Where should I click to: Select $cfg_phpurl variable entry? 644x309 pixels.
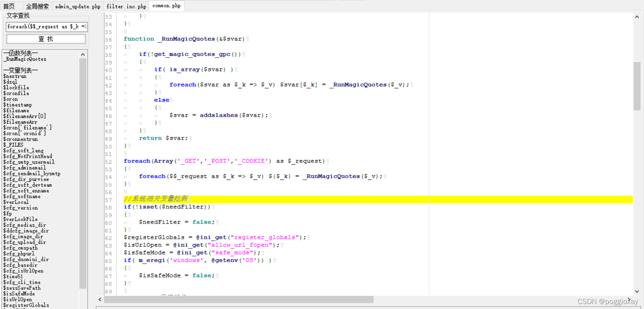19,254
